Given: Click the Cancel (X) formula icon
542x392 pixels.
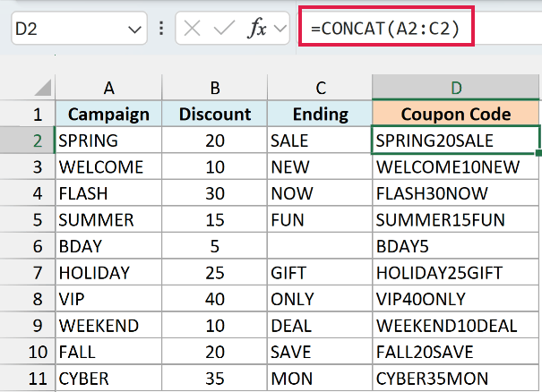Looking at the screenshot, I should tap(193, 28).
